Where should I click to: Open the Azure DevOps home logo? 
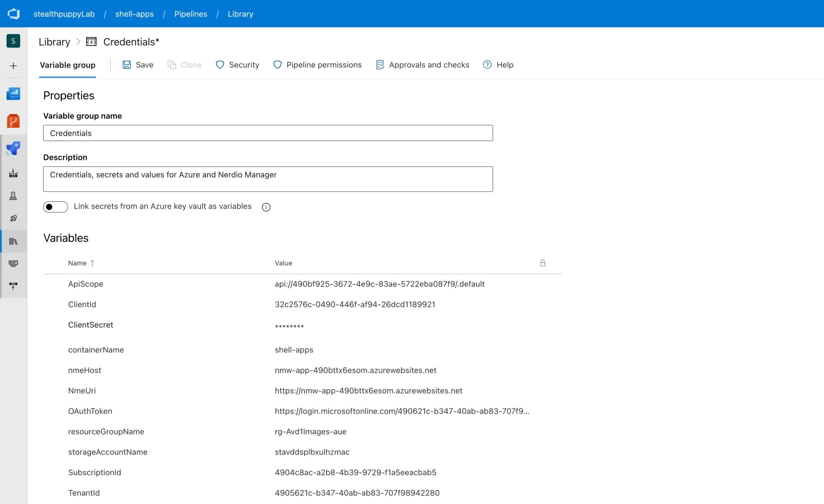coord(13,14)
